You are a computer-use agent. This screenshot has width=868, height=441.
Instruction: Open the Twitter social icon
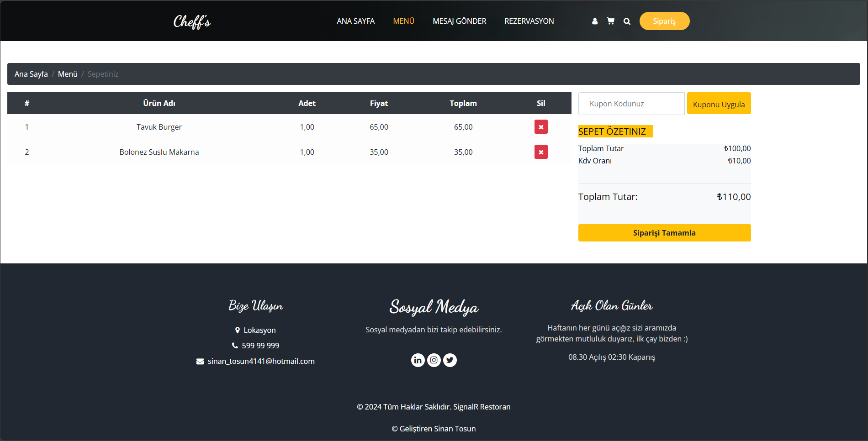coord(450,360)
